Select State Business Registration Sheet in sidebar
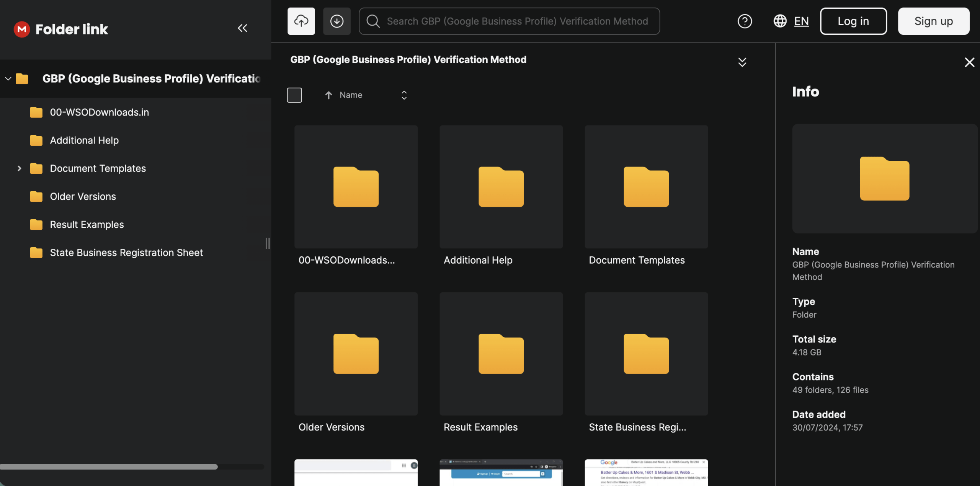The height and width of the screenshot is (486, 980). [126, 253]
